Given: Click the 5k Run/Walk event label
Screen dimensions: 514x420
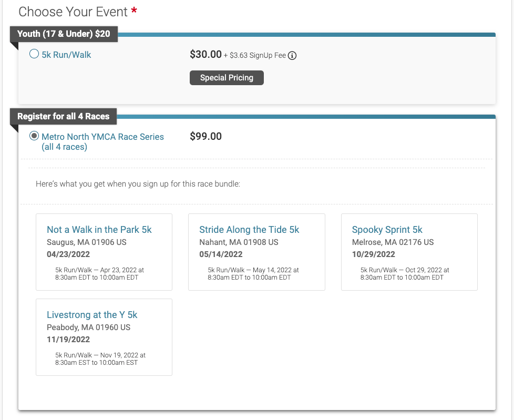Looking at the screenshot, I should (66, 55).
